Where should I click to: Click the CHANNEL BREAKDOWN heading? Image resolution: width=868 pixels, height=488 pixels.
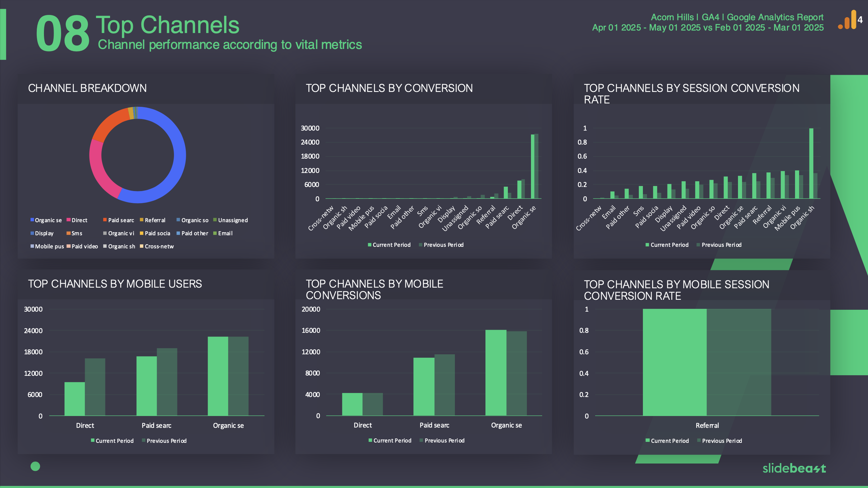pos(87,88)
